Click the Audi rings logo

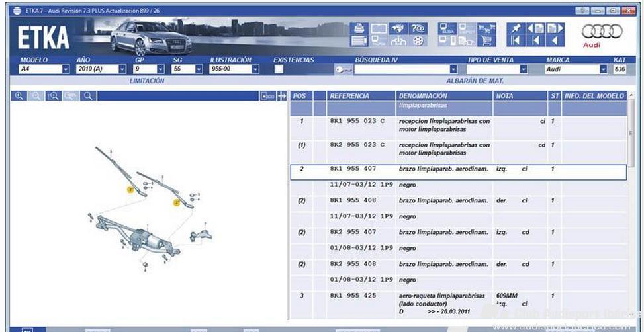click(602, 31)
